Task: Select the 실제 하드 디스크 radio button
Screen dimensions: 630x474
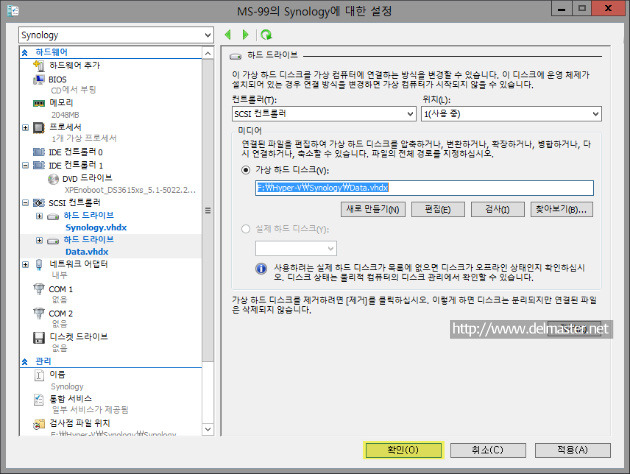Action: (x=245, y=229)
